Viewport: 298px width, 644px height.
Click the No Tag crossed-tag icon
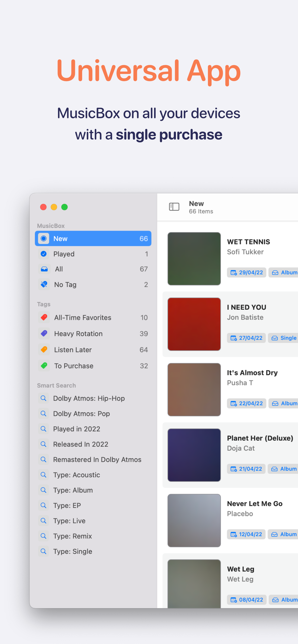[x=44, y=284]
